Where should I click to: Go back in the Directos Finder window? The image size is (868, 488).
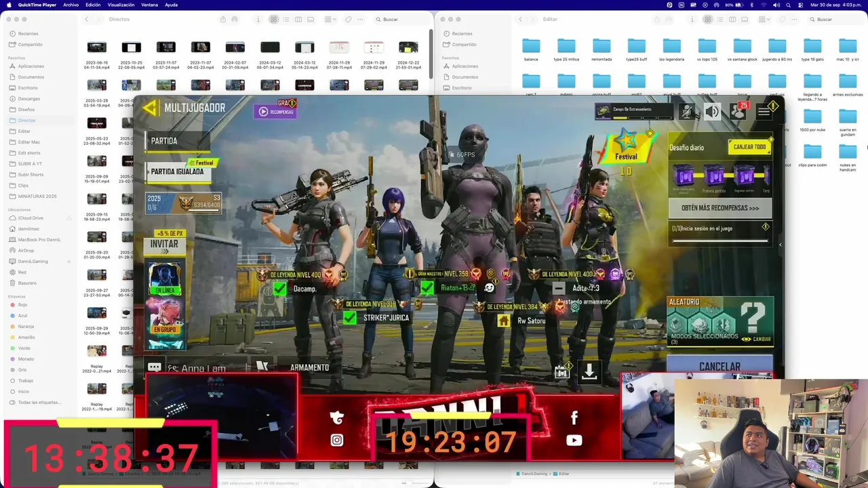(x=86, y=19)
